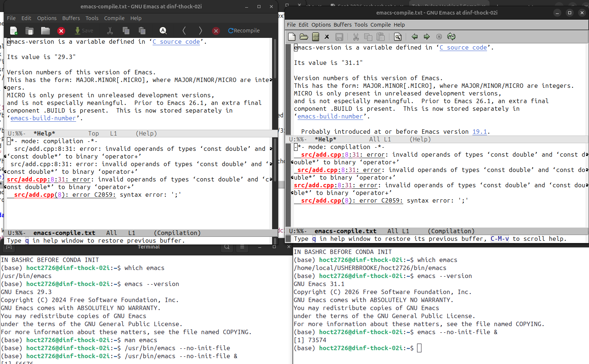Image resolution: width=589 pixels, height=364 pixels.
Task: Click black X kill-buffer icon, right Emacs
Action: [x=327, y=37]
